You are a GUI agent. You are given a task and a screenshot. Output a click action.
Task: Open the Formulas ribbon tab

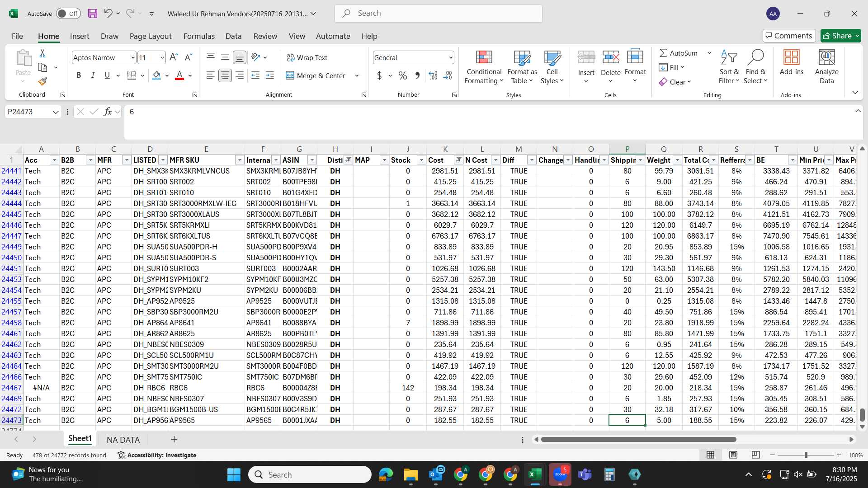point(199,36)
